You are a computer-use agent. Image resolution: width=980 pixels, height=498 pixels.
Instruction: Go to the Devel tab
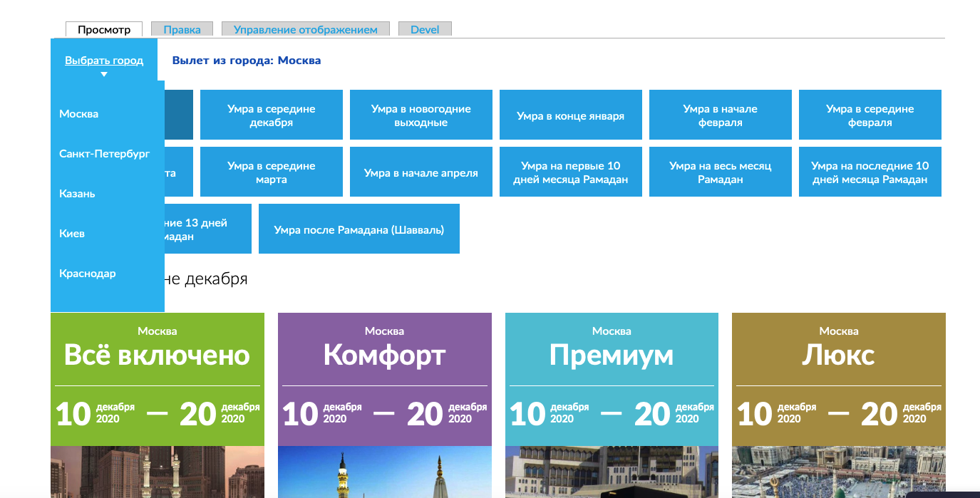click(425, 30)
